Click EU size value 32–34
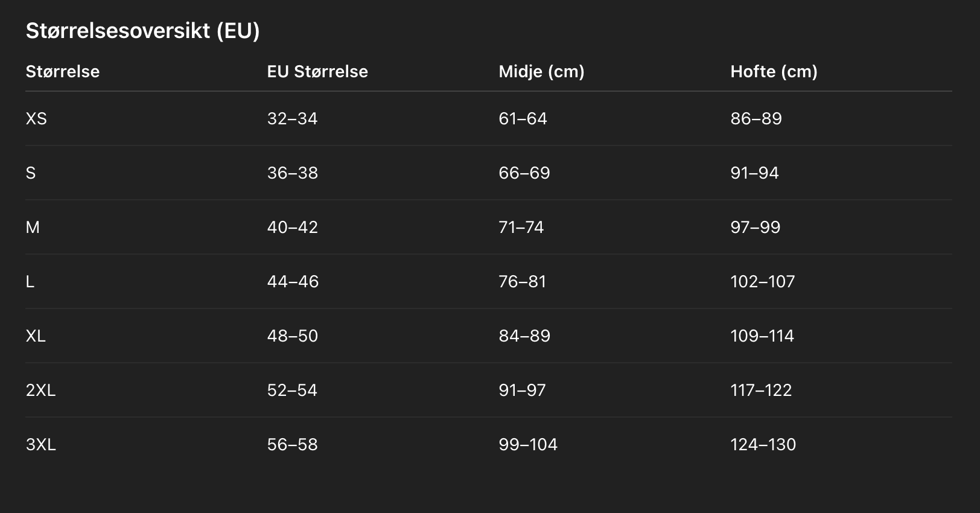The image size is (980, 513). (x=292, y=119)
